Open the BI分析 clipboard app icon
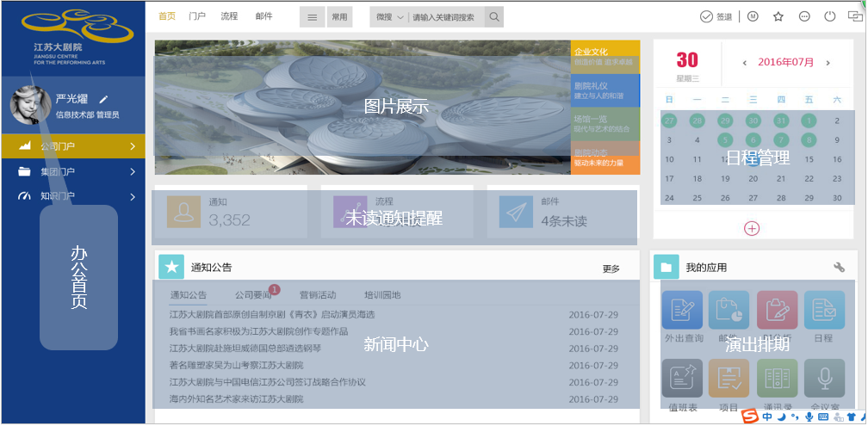Screen dimensions: 868x426 coord(778,310)
